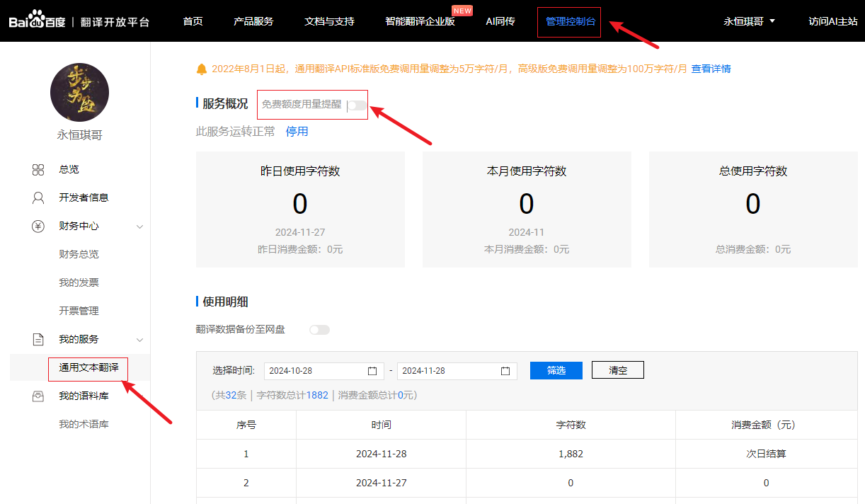Open 文档与支持 in top navigation
The height and width of the screenshot is (504, 865).
point(329,21)
